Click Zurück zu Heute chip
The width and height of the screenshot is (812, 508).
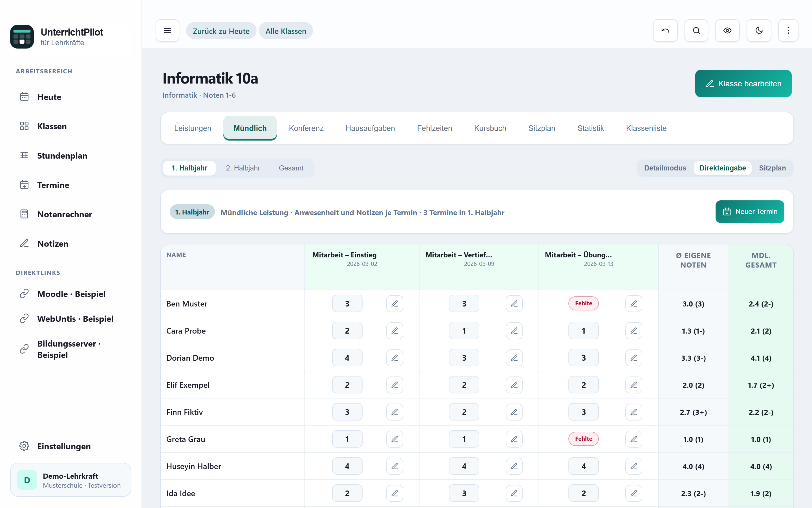221,31
